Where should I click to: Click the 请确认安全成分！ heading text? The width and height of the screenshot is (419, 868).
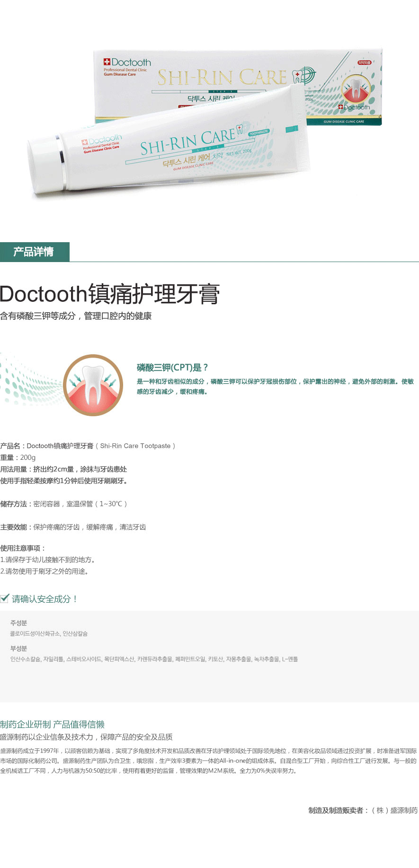pos(45,599)
